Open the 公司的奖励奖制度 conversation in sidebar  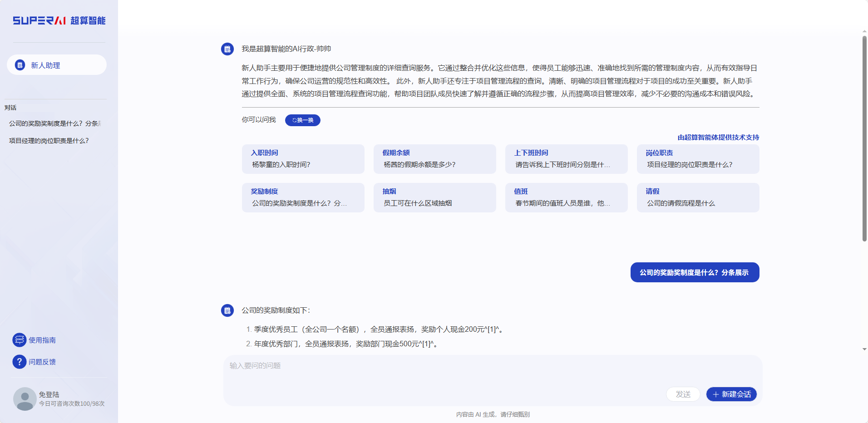(x=54, y=123)
